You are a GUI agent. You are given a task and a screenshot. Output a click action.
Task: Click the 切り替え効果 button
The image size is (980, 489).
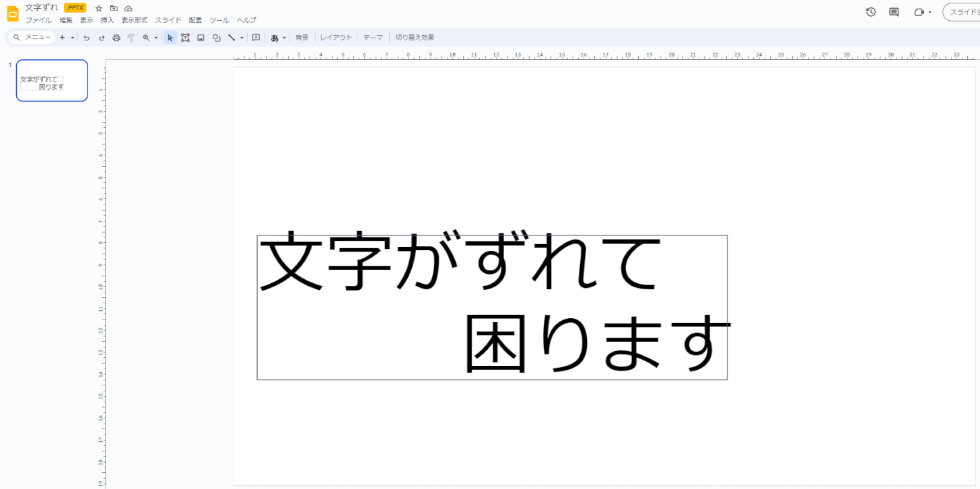(415, 38)
